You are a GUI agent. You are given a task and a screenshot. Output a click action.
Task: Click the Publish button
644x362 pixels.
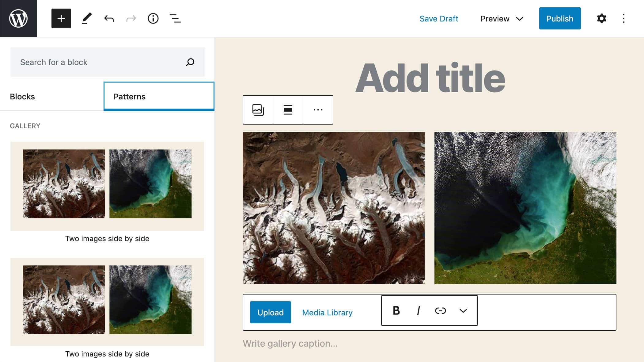click(560, 18)
